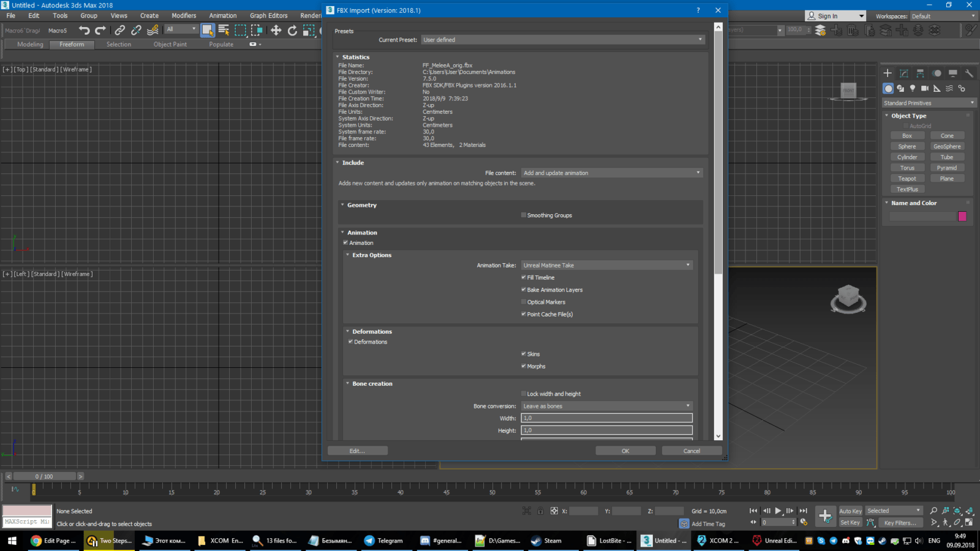Open the Utilities wrench tab
This screenshot has width=980, height=551.
point(969,73)
